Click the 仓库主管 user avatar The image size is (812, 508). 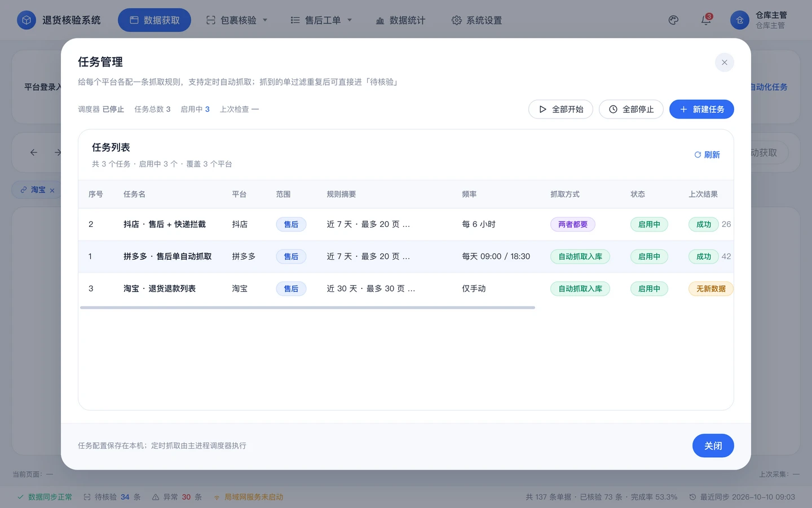pyautogui.click(x=740, y=20)
